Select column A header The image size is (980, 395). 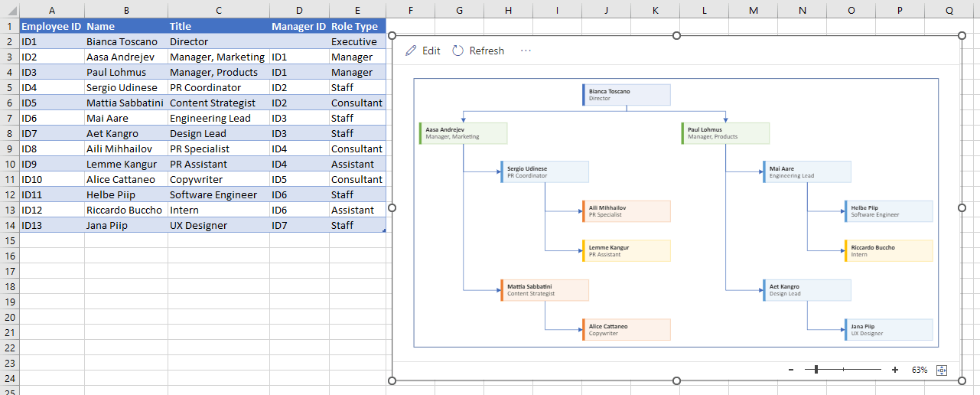point(52,10)
